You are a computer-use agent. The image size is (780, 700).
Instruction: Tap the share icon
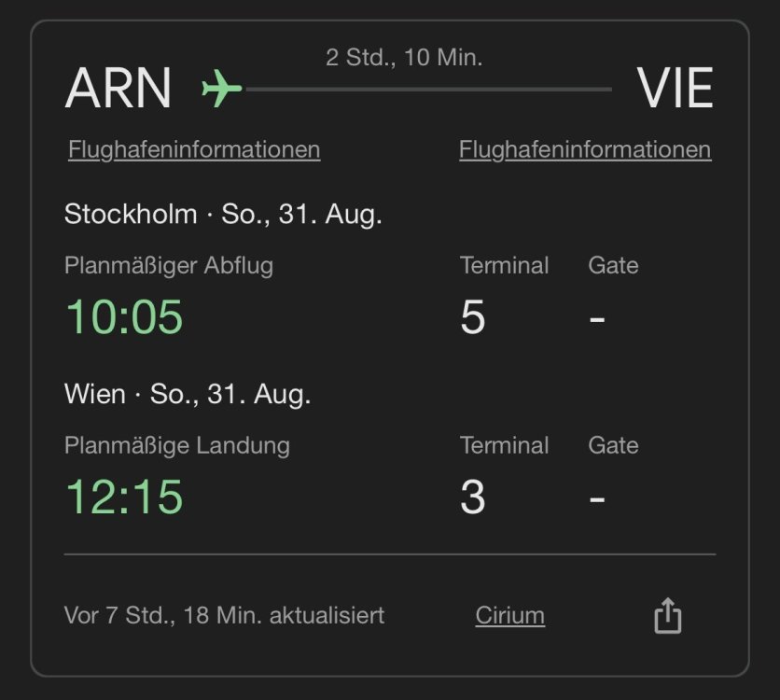[667, 616]
